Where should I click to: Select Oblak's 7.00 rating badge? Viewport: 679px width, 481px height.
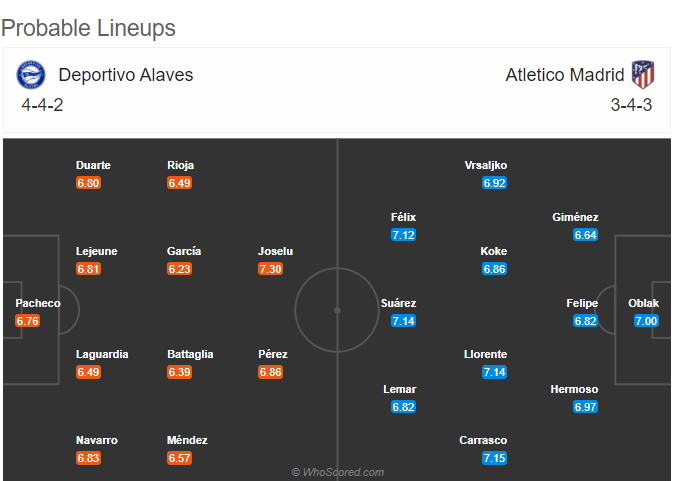pos(646,321)
